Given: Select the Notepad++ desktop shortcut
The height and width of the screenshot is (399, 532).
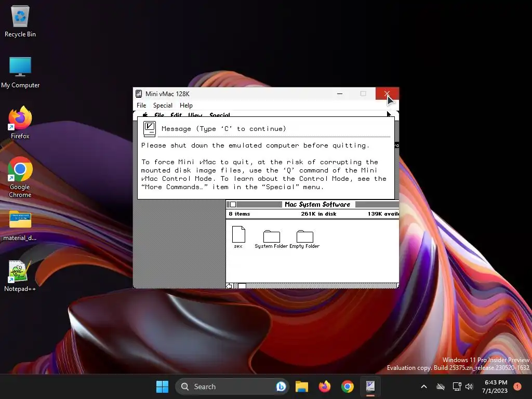Looking at the screenshot, I should coord(20,276).
